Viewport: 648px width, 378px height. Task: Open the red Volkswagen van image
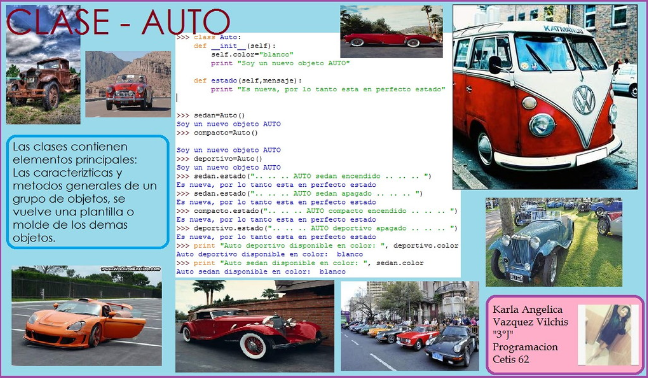coord(545,97)
